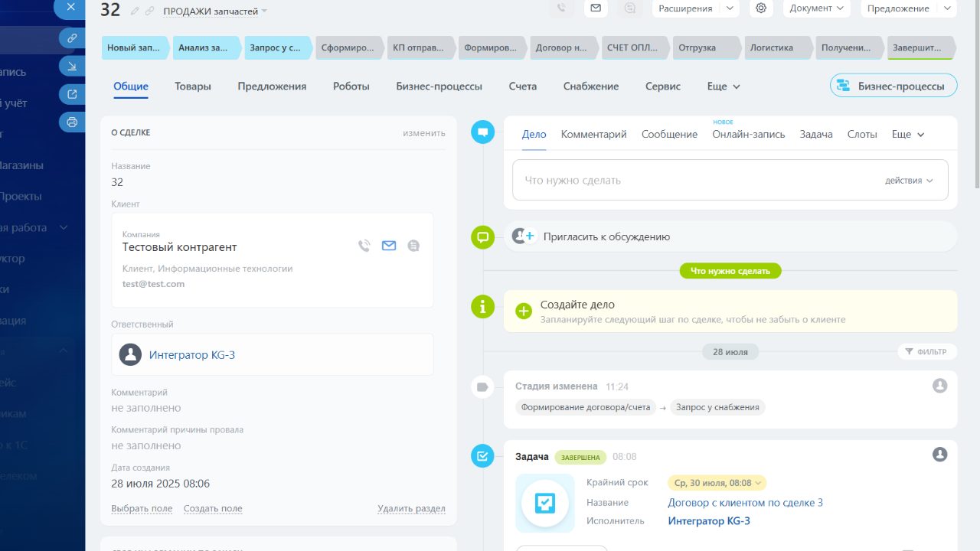The height and width of the screenshot is (551, 980).
Task: Open the ПРОДАЖИ запчастей pipeline dropdown
Action: pyautogui.click(x=215, y=11)
